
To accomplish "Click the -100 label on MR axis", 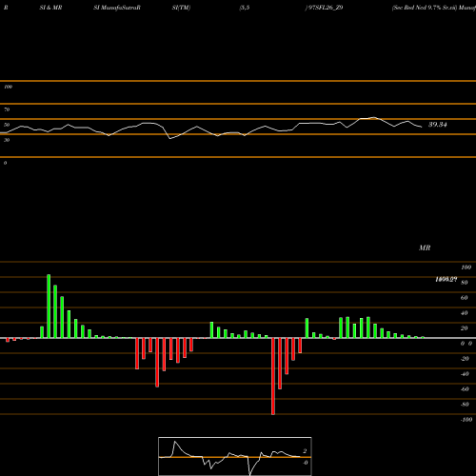I will [x=466, y=420].
